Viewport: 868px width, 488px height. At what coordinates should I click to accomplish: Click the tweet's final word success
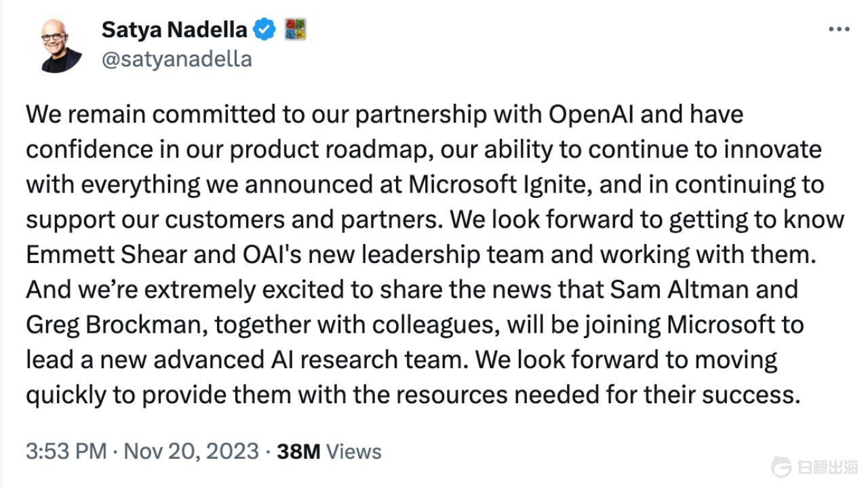(751, 396)
